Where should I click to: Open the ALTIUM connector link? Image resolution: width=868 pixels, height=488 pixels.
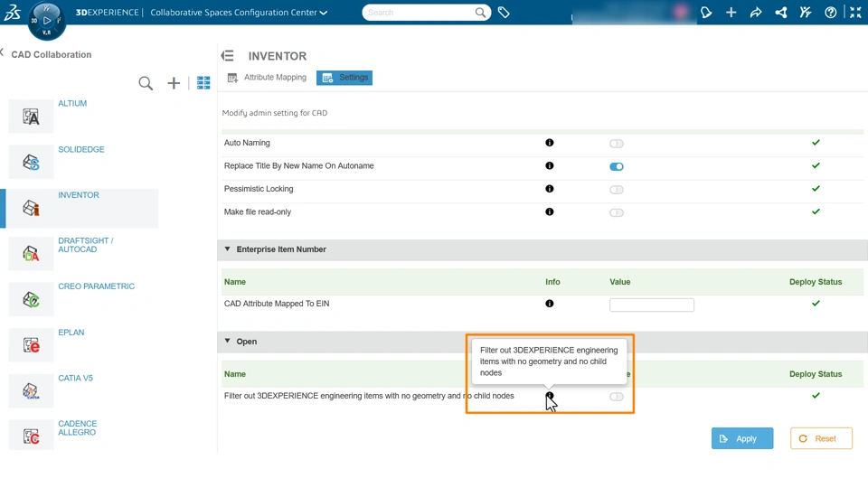72,103
